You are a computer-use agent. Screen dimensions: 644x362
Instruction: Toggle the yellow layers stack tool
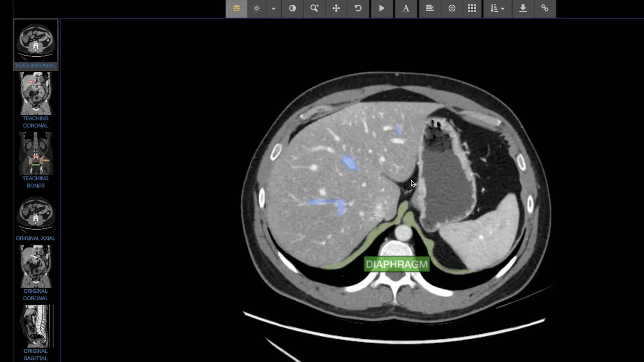coord(236,8)
